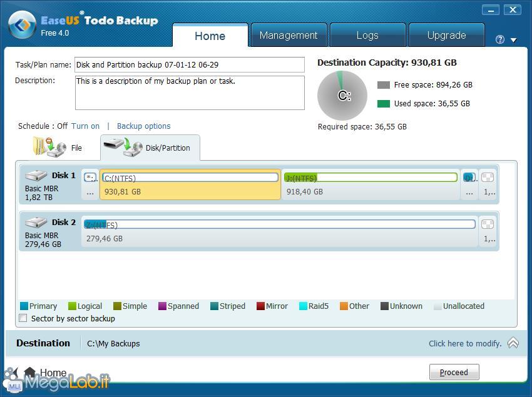Viewport: 532px width, 397px height.
Task: Open the Logs tab
Action: (x=367, y=36)
